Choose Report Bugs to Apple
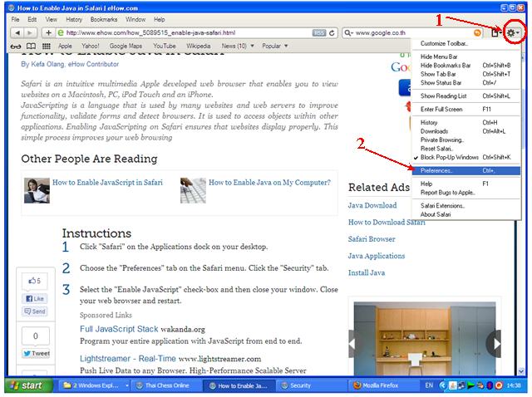The image size is (532, 397). coord(466,193)
